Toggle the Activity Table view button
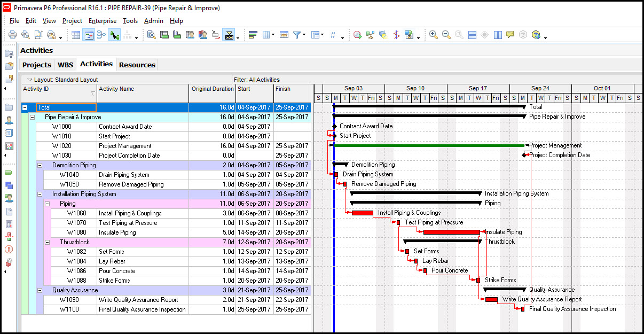Screen dimensions: 644x334 (x=76, y=35)
